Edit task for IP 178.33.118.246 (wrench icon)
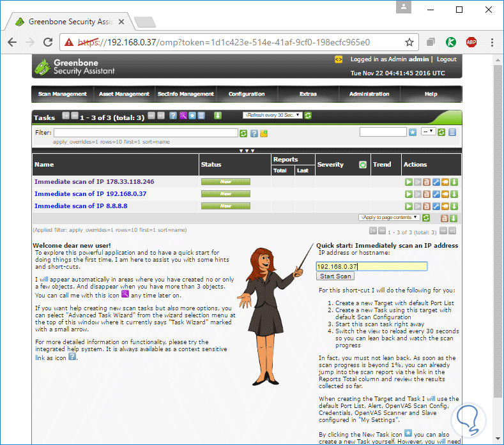 (436, 182)
